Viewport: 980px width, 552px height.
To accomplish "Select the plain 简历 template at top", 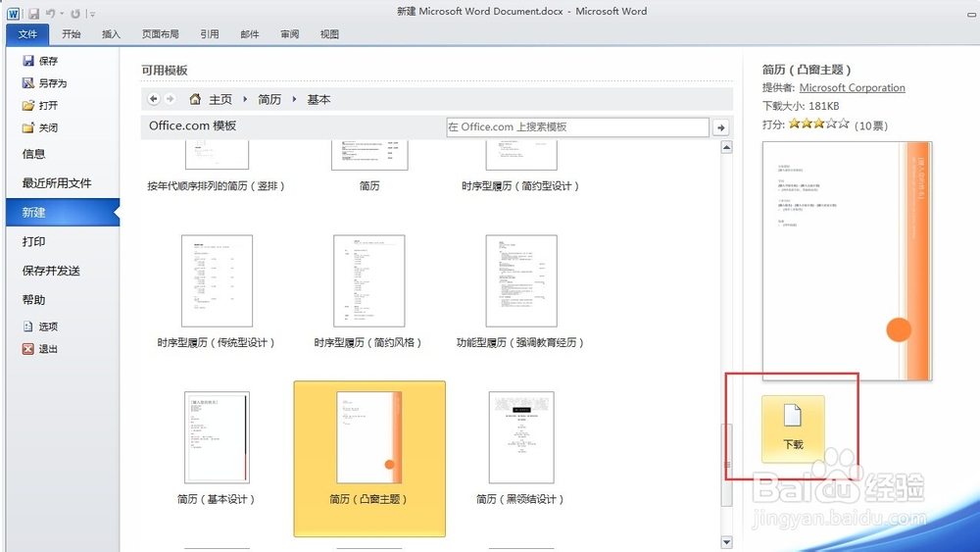I will (x=369, y=166).
